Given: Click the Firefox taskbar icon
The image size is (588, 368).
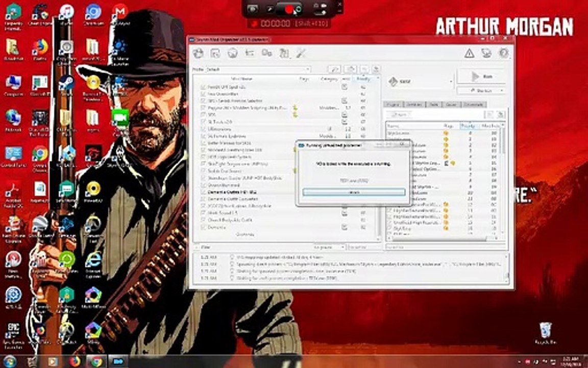Looking at the screenshot, I should [x=75, y=362].
